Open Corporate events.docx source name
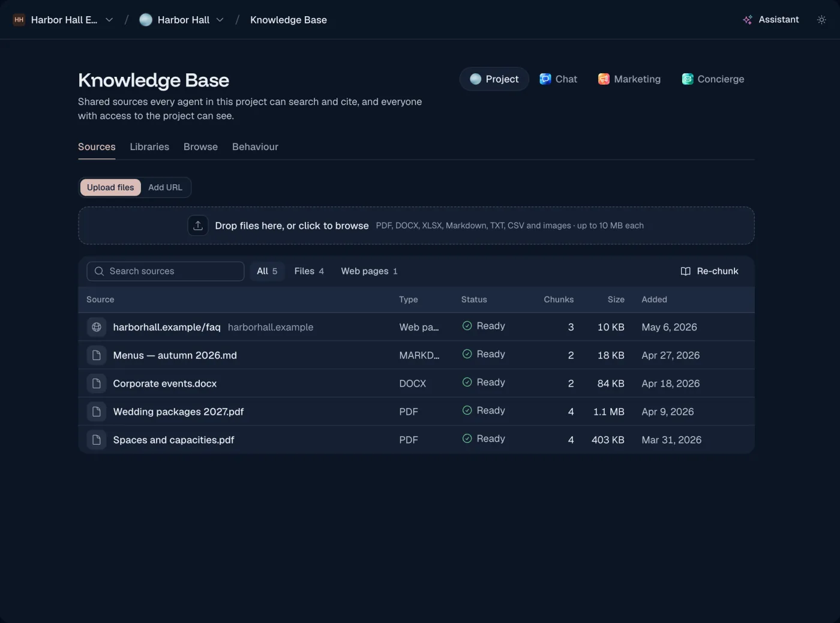 (165, 384)
